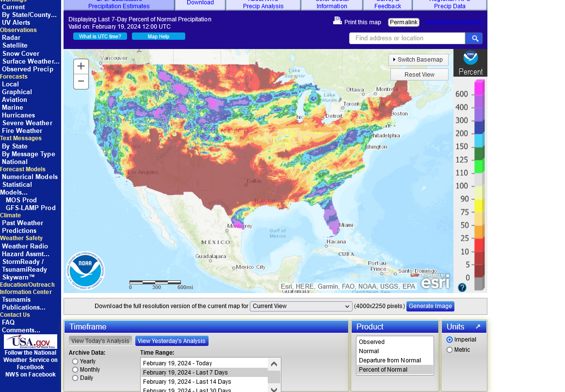Select the Metric units option

coord(450,350)
